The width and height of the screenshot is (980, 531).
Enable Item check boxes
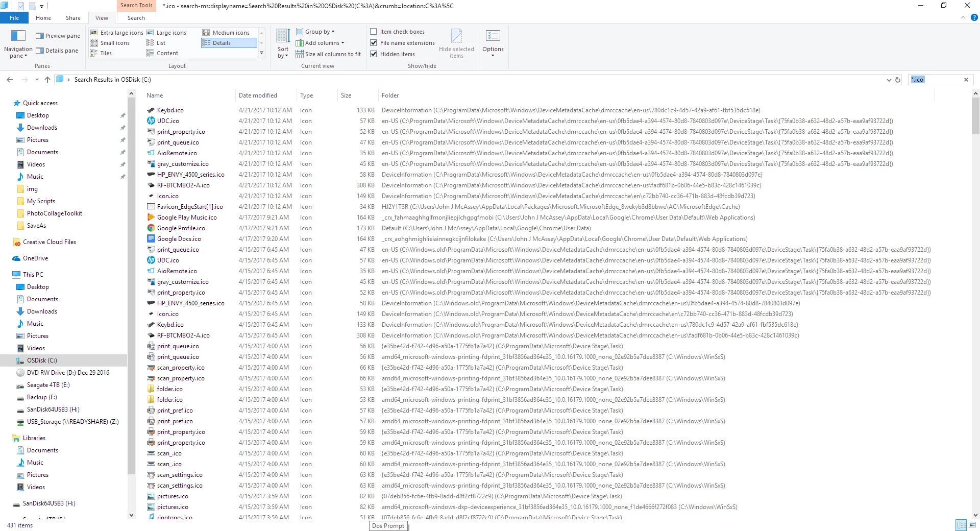pyautogui.click(x=397, y=32)
